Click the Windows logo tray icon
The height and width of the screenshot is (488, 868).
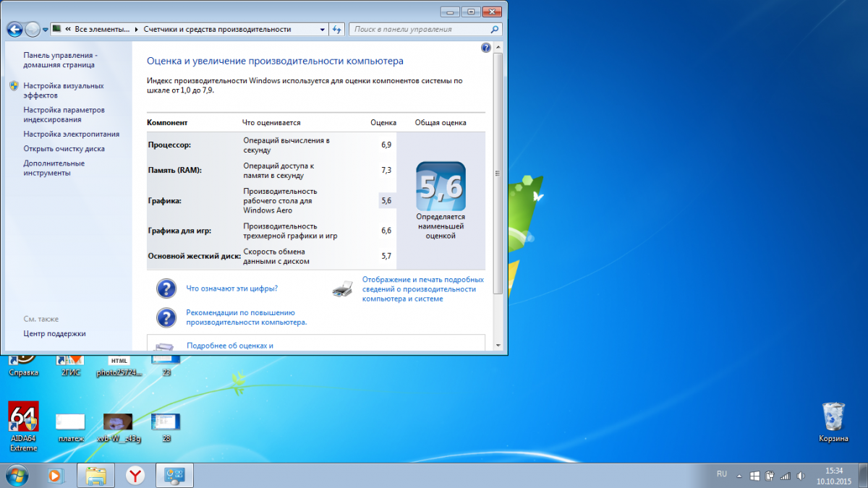(x=754, y=476)
